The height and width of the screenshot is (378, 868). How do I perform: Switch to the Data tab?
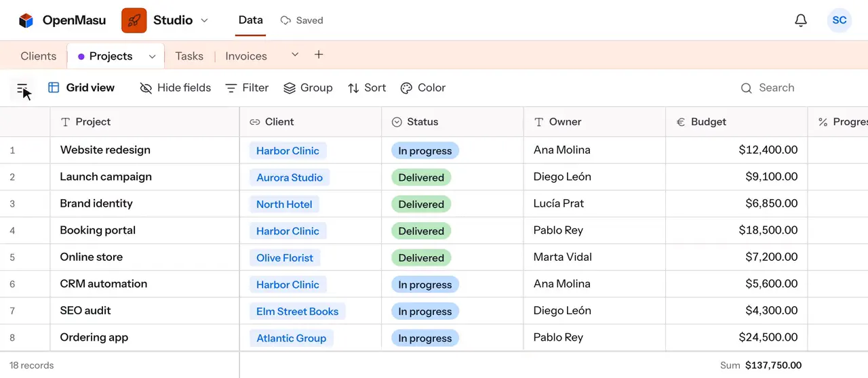point(250,20)
